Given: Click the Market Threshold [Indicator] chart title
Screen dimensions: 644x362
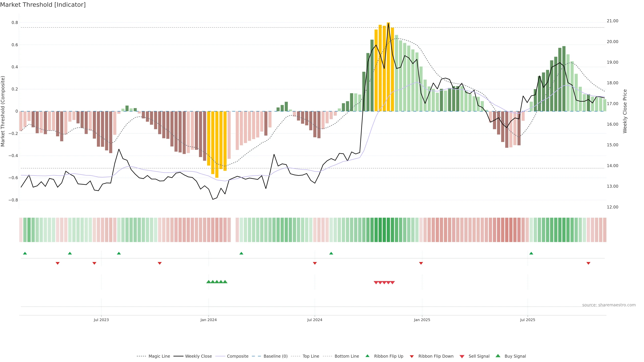Looking at the screenshot, I should [43, 5].
